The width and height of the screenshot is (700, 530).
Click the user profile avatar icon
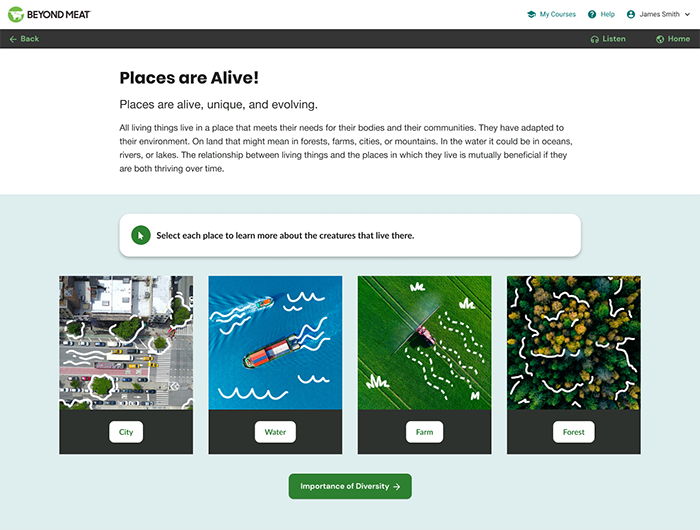pyautogui.click(x=631, y=14)
